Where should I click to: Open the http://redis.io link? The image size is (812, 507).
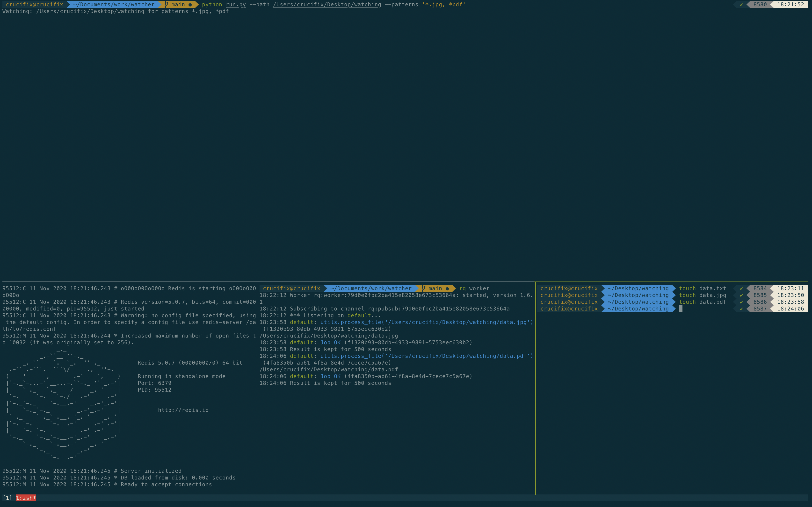(183, 410)
